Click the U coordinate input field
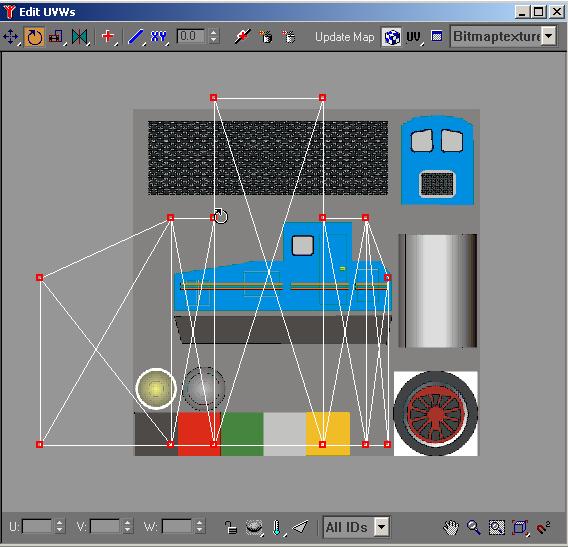Screen dimensions: 568x547 (37, 526)
